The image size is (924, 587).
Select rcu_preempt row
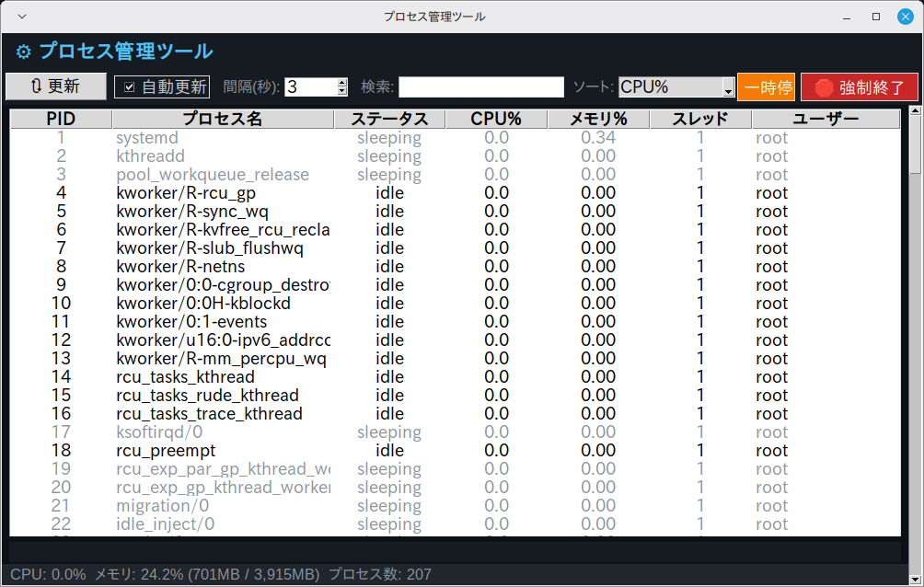click(455, 450)
